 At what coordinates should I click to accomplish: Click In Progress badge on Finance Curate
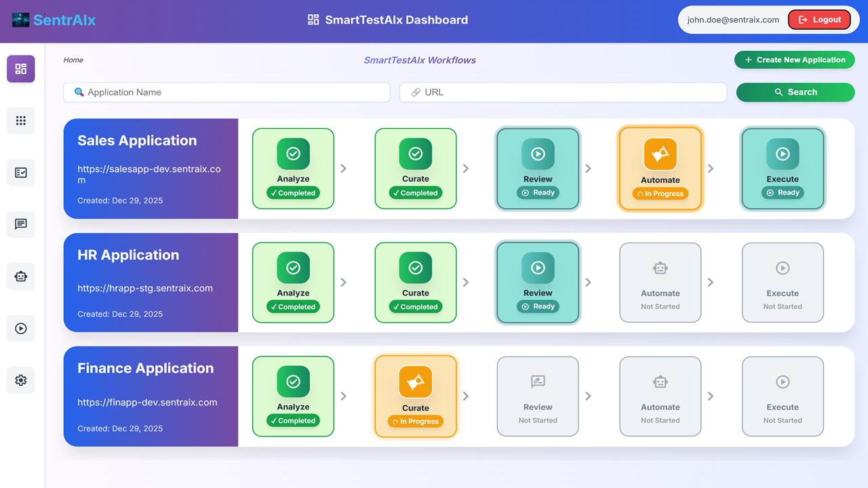[x=416, y=422]
